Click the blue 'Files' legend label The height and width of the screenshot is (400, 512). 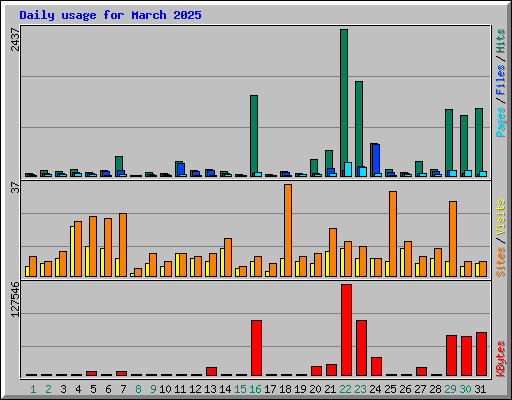(x=501, y=80)
